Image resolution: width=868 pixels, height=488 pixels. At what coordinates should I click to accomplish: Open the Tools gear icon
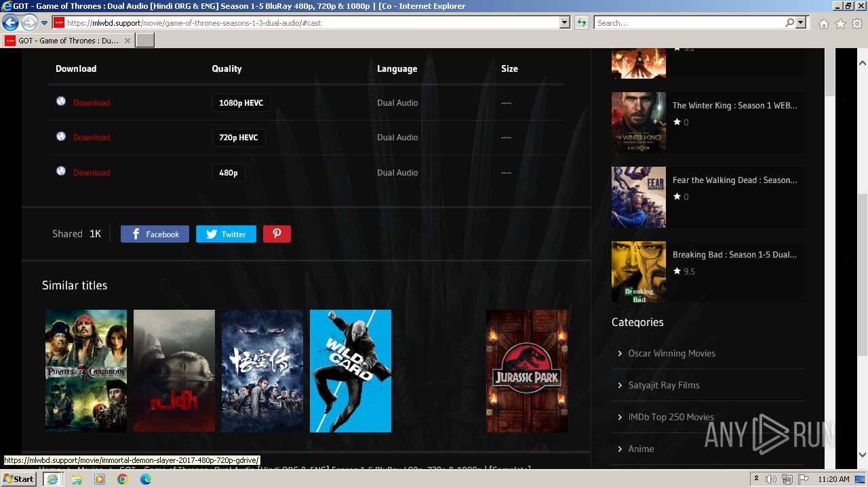857,24
